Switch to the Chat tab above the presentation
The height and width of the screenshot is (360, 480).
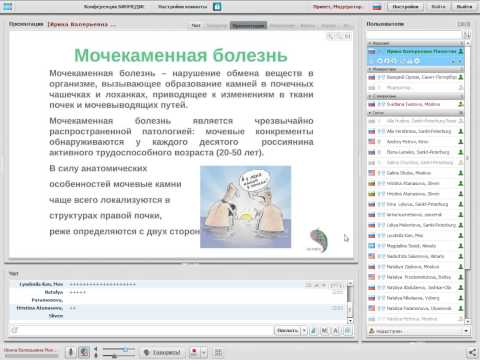pos(196,25)
